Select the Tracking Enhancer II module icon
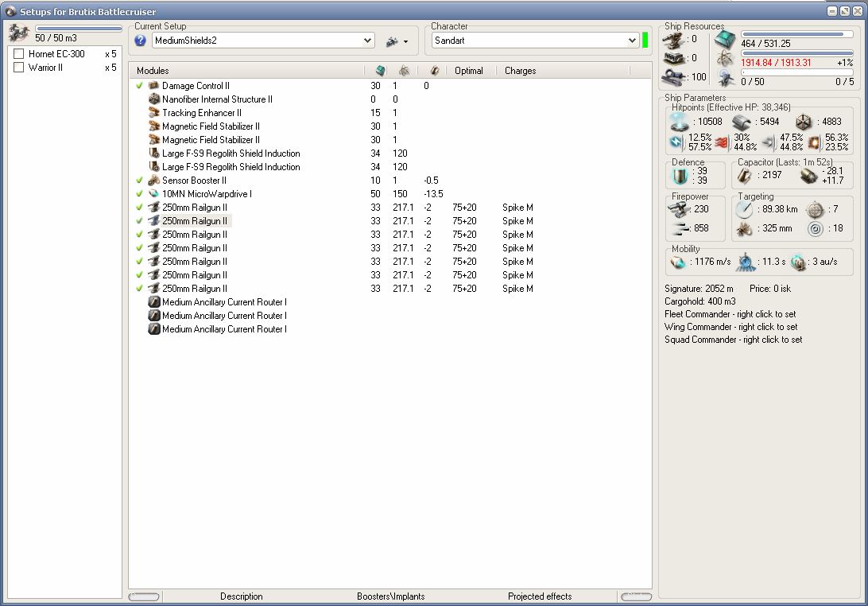This screenshot has width=868, height=606. pos(154,112)
